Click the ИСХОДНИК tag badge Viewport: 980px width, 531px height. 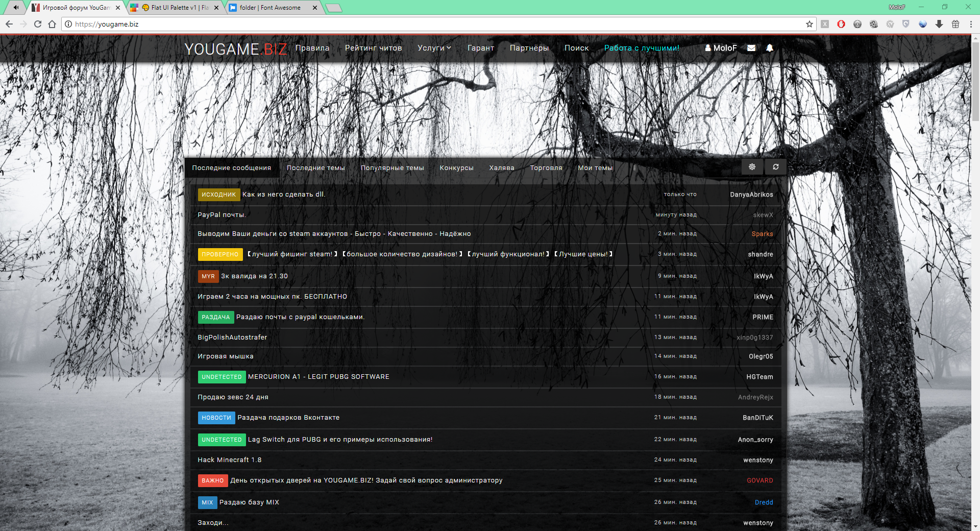click(x=219, y=195)
